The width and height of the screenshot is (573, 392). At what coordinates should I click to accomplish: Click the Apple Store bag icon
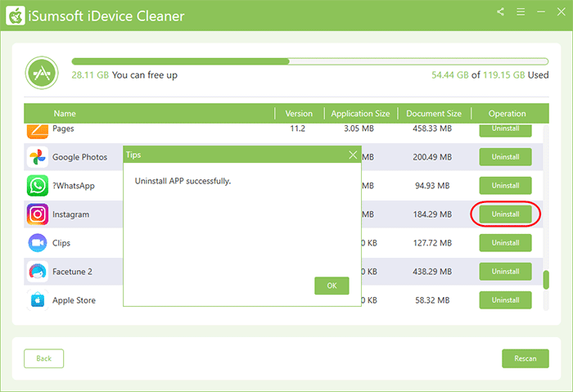[38, 300]
